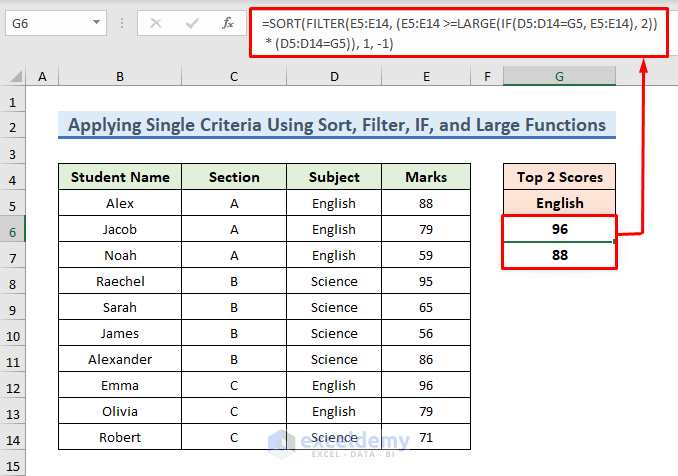Select column D header
The height and width of the screenshot is (476, 678).
(x=333, y=77)
